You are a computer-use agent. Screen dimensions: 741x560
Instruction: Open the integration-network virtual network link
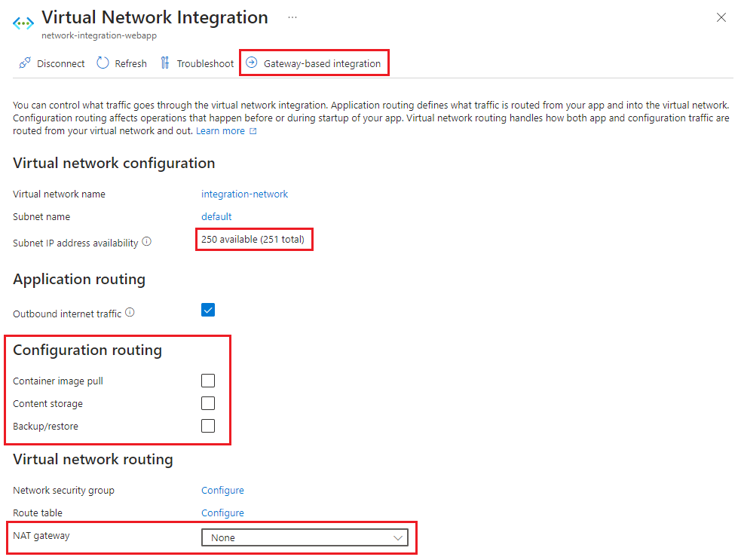[244, 194]
